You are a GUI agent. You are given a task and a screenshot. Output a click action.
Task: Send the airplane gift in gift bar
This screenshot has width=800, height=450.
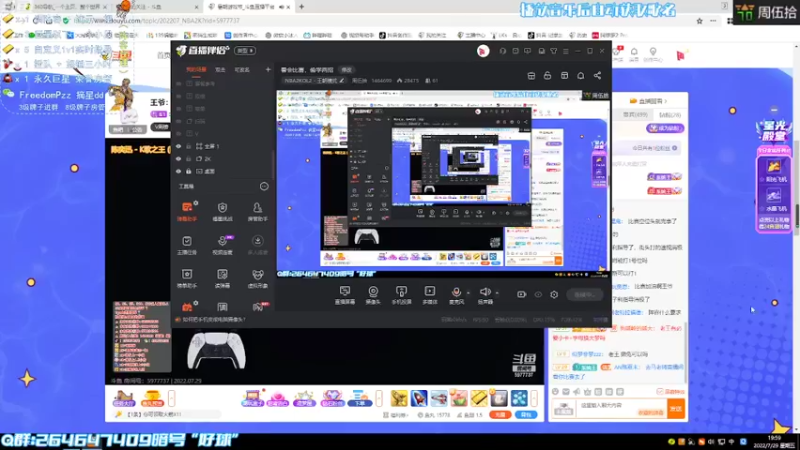point(439,398)
